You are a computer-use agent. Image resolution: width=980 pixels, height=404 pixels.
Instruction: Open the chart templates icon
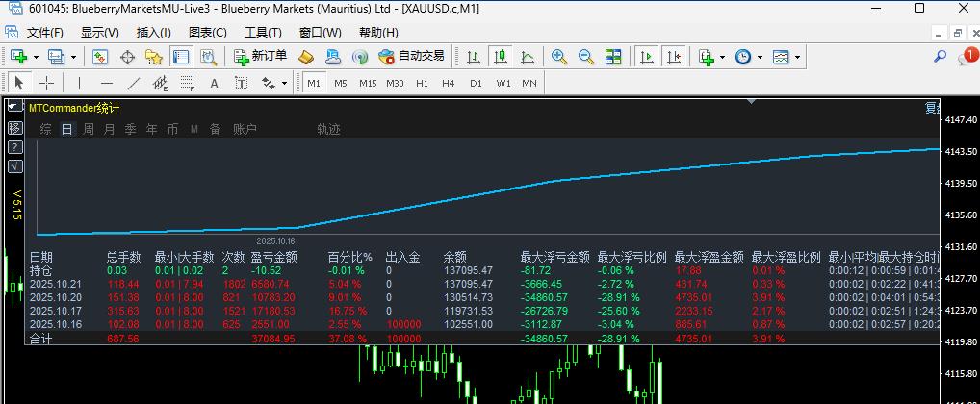pyautogui.click(x=781, y=57)
